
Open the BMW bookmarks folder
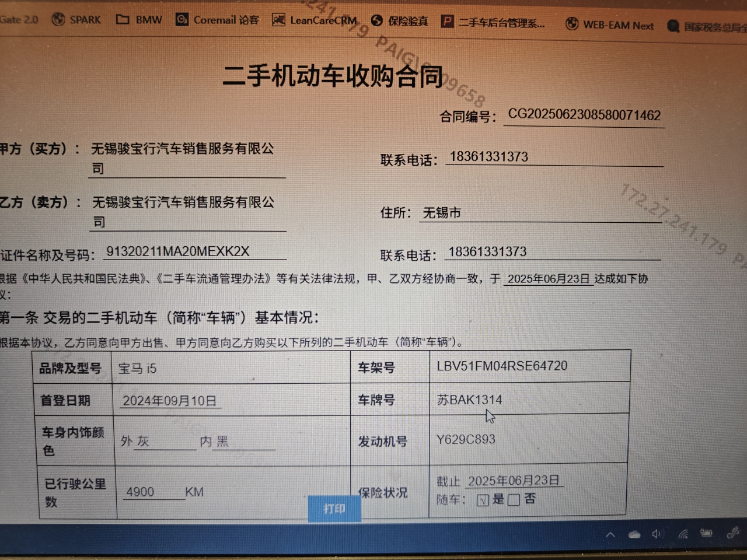(139, 19)
